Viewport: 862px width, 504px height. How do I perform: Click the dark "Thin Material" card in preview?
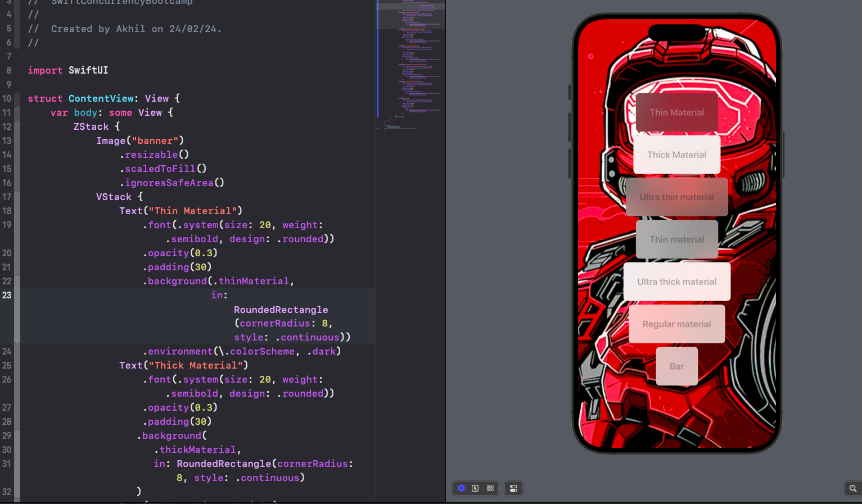pyautogui.click(x=676, y=112)
